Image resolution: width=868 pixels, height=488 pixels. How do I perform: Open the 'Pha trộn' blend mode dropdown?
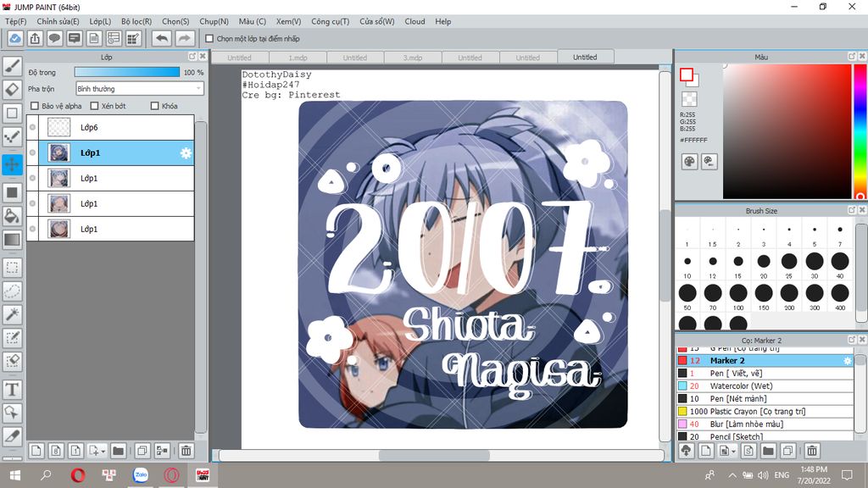140,88
